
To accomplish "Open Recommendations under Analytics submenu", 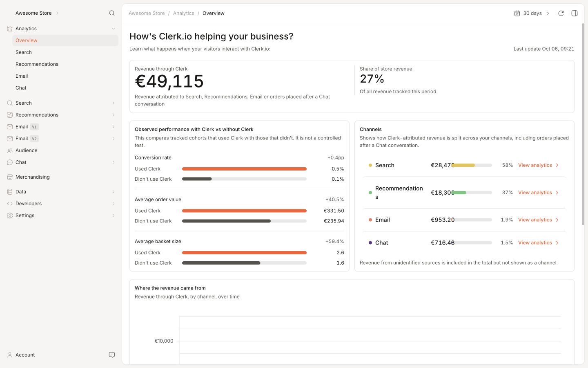I will (65, 64).
